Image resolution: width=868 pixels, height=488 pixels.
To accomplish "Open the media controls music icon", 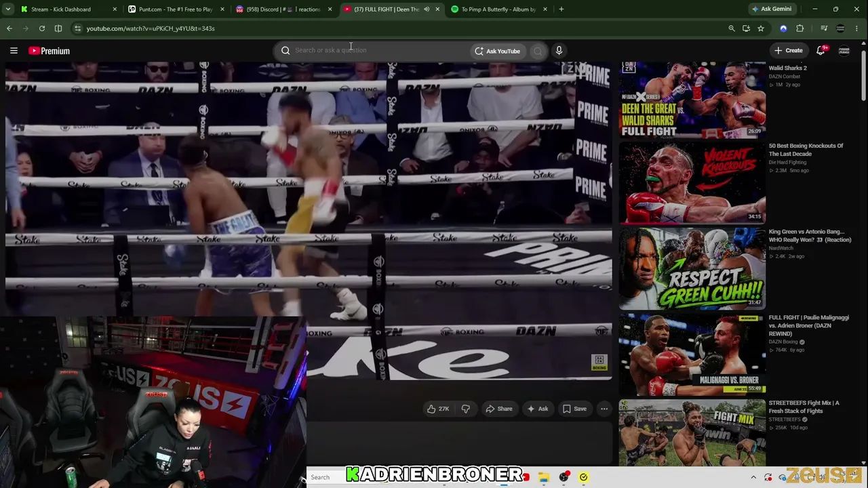I will pos(824,28).
